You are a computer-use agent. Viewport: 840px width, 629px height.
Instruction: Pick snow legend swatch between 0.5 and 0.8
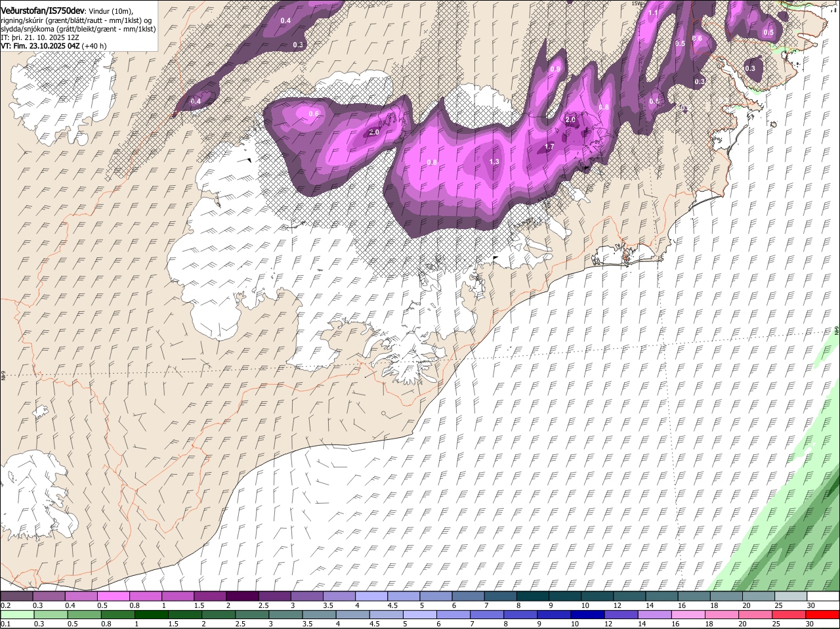(114, 596)
